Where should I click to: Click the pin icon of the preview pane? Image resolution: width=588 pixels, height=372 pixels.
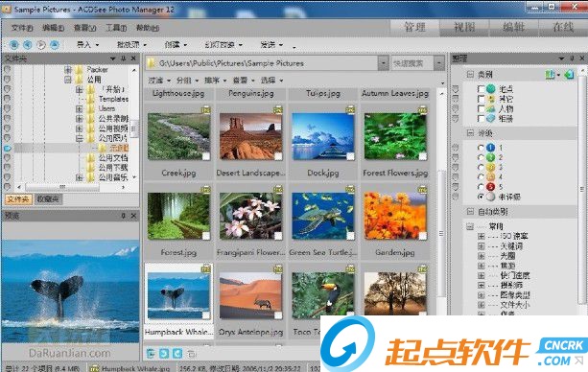pos(124,216)
